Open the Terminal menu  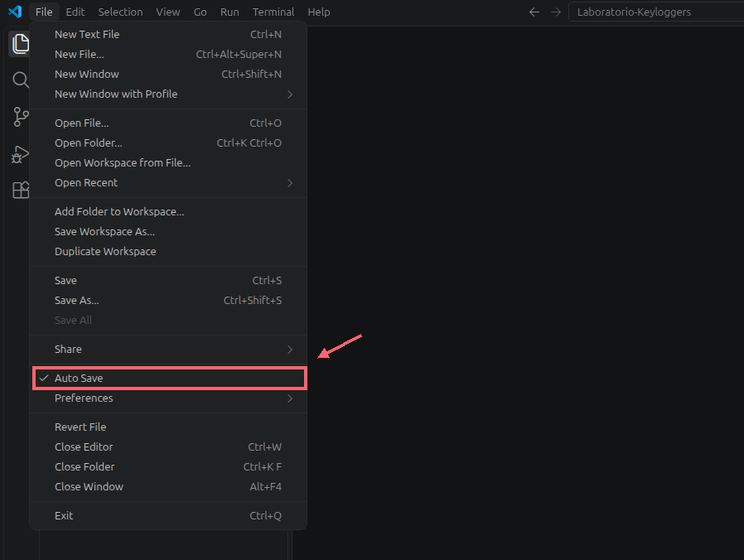coord(273,12)
